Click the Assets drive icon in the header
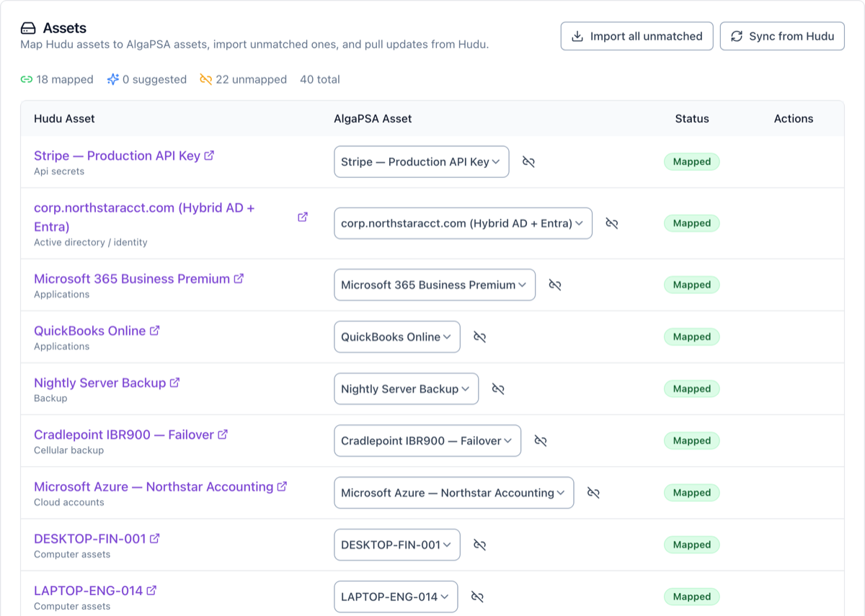Viewport: 865px width, 616px height. pyautogui.click(x=28, y=28)
